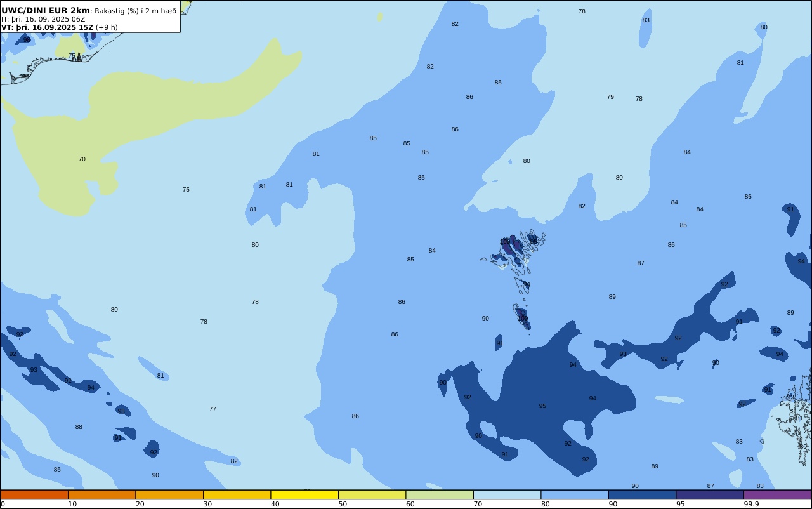
Task: Select the 10–20 orange legend color
Action: (x=101, y=494)
